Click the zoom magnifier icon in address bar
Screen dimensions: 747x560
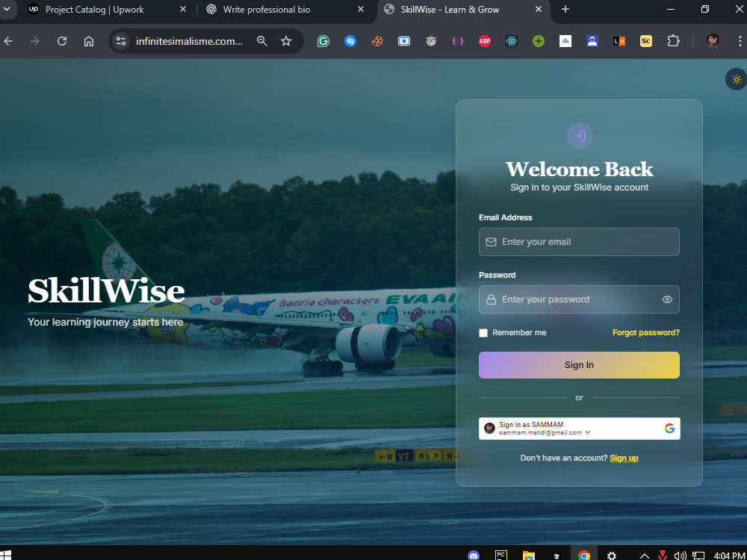(262, 41)
